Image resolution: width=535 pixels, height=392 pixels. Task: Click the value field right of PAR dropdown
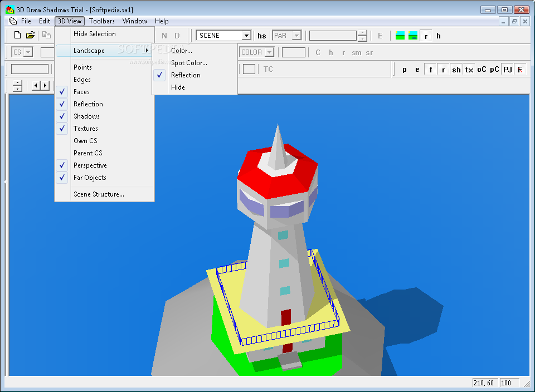click(333, 36)
